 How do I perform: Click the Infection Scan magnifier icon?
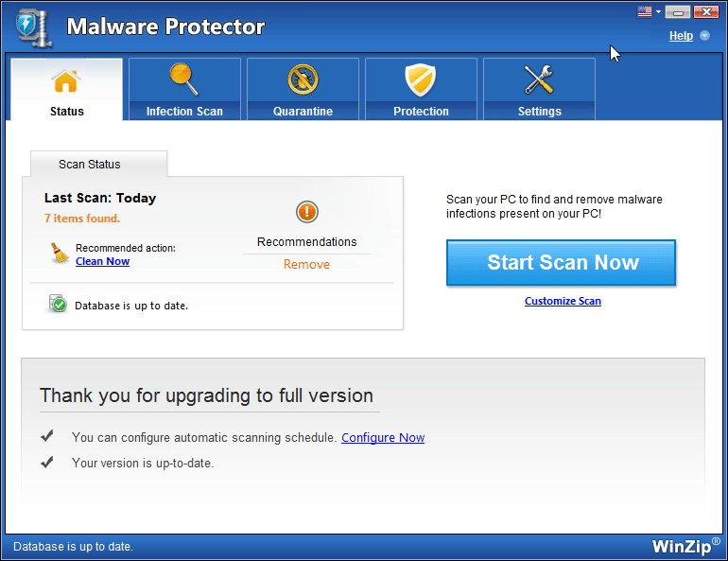183,79
